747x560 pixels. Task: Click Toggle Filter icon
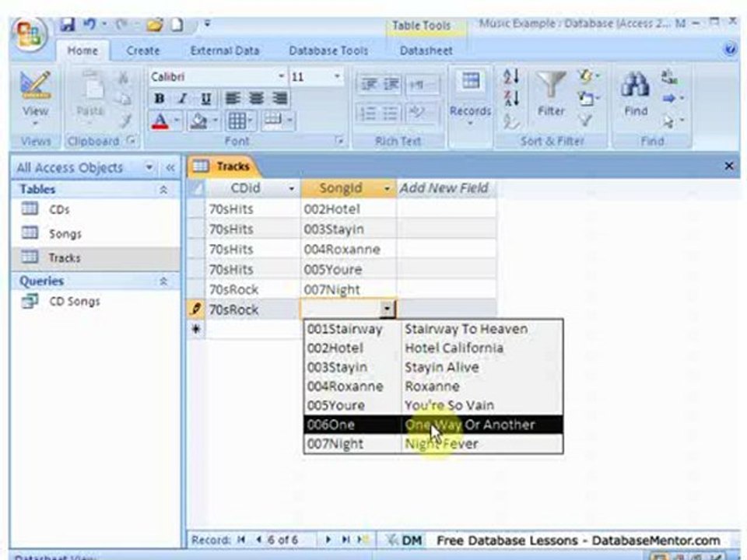[585, 121]
